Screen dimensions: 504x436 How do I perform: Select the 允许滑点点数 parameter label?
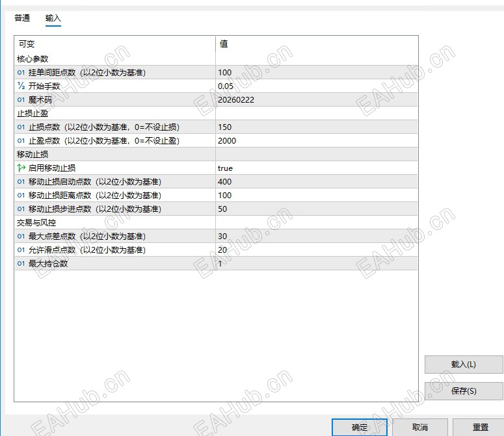(86, 250)
